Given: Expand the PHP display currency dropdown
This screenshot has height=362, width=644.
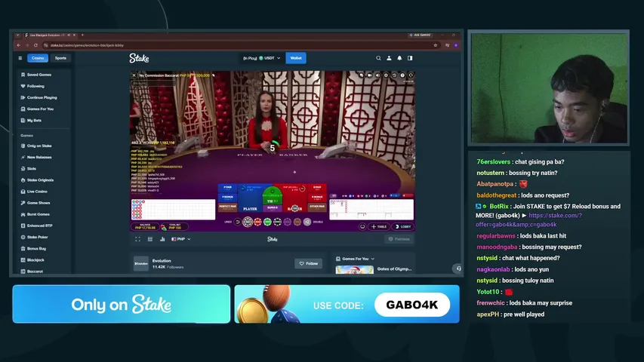Looking at the screenshot, I should pyautogui.click(x=180, y=239).
